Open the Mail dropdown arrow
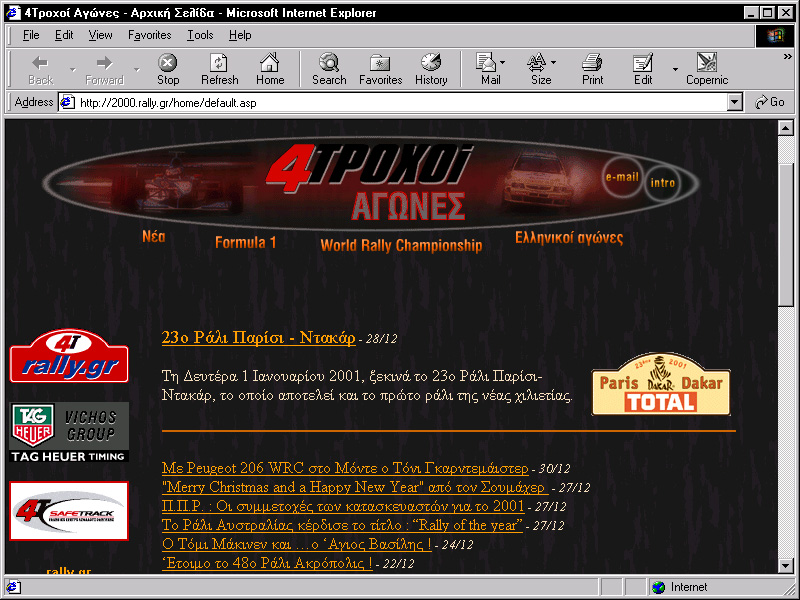The image size is (800, 600). pyautogui.click(x=503, y=62)
